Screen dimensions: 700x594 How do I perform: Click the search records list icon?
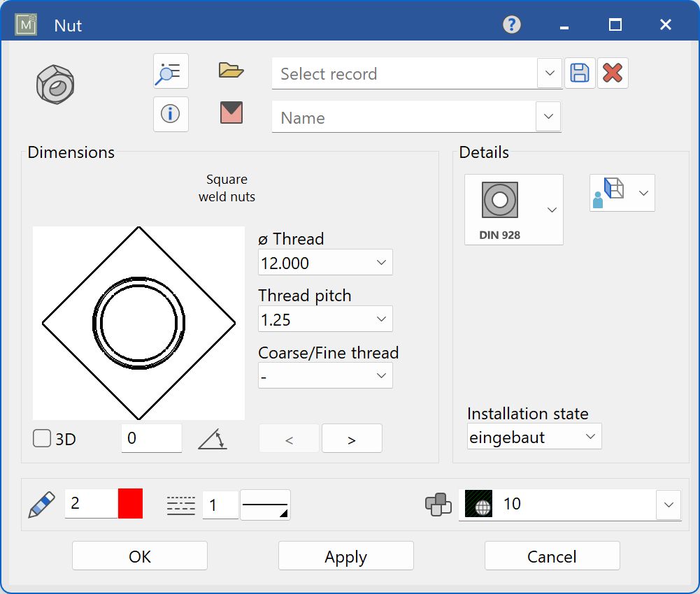(x=171, y=71)
